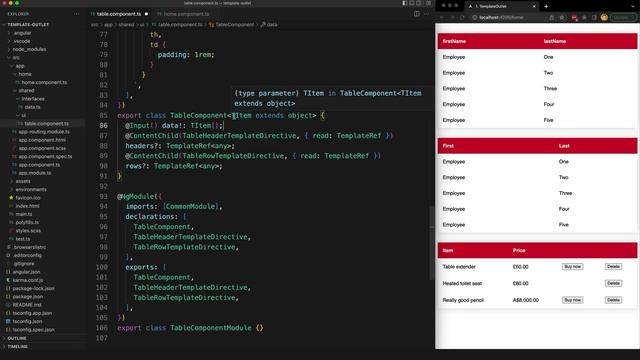
Task: Open app-routing.module.ts file
Action: [44, 132]
